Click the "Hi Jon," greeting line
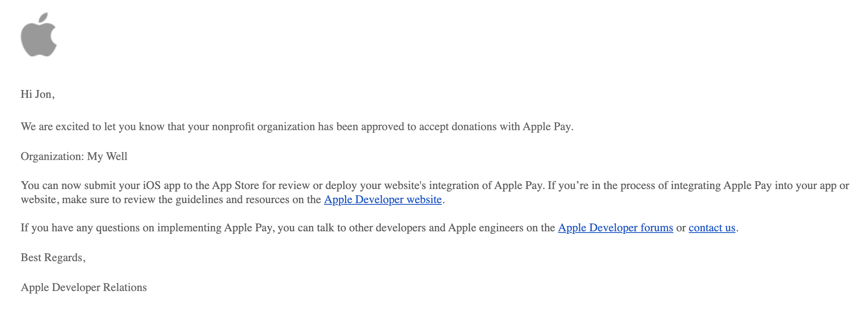The height and width of the screenshot is (325, 868). click(x=38, y=95)
